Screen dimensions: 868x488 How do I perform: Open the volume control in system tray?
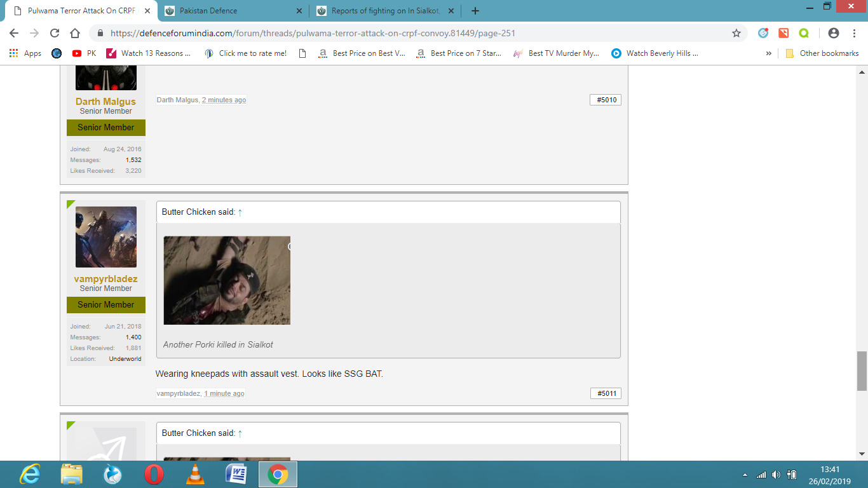pos(776,475)
